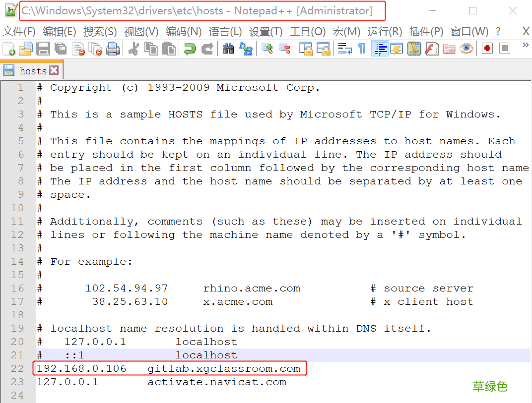The width and height of the screenshot is (532, 403).
Task: Click the Zoom Out magnifier icon
Action: [x=284, y=49]
